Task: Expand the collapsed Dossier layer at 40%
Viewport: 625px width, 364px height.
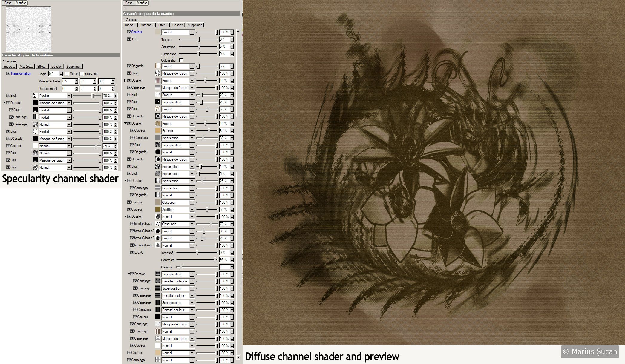Action: point(125,80)
